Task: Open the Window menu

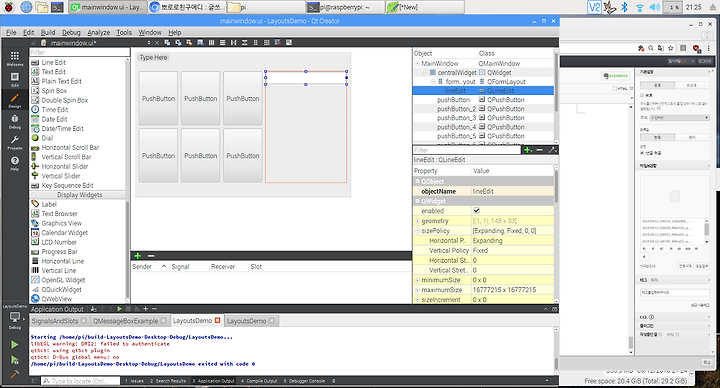Action: coord(150,32)
